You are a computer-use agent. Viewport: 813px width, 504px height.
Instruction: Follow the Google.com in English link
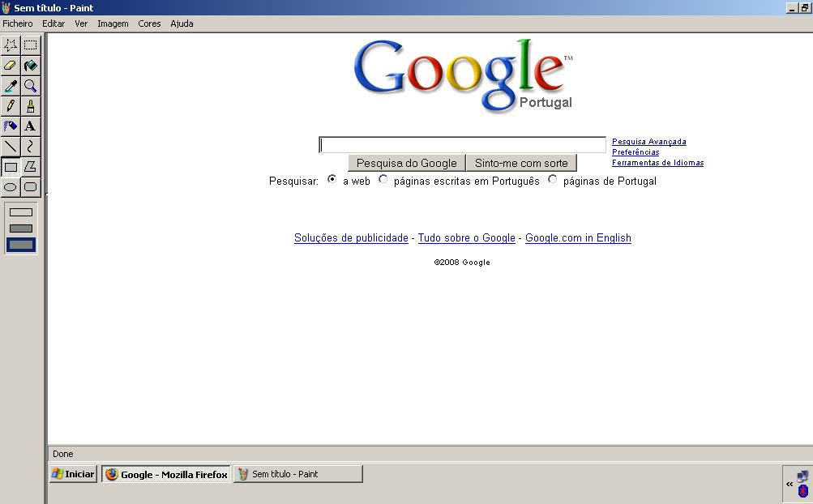[578, 238]
